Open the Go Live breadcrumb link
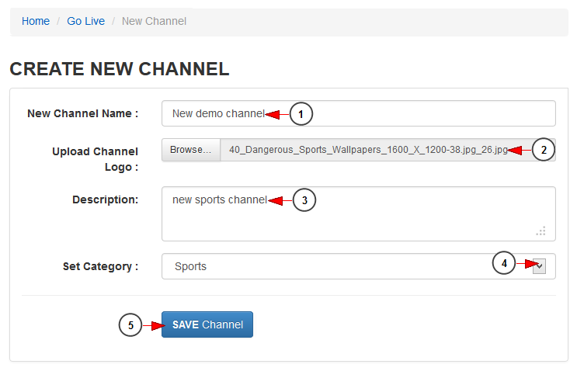 tap(85, 21)
